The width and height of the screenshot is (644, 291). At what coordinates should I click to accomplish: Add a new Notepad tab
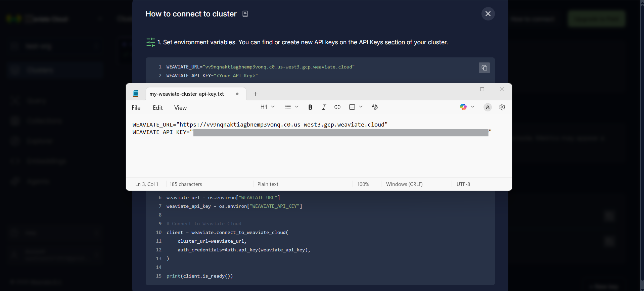tap(256, 94)
